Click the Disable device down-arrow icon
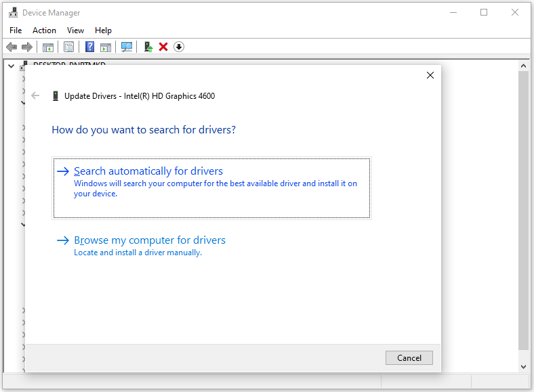Image resolution: width=534 pixels, height=392 pixels. click(x=179, y=47)
